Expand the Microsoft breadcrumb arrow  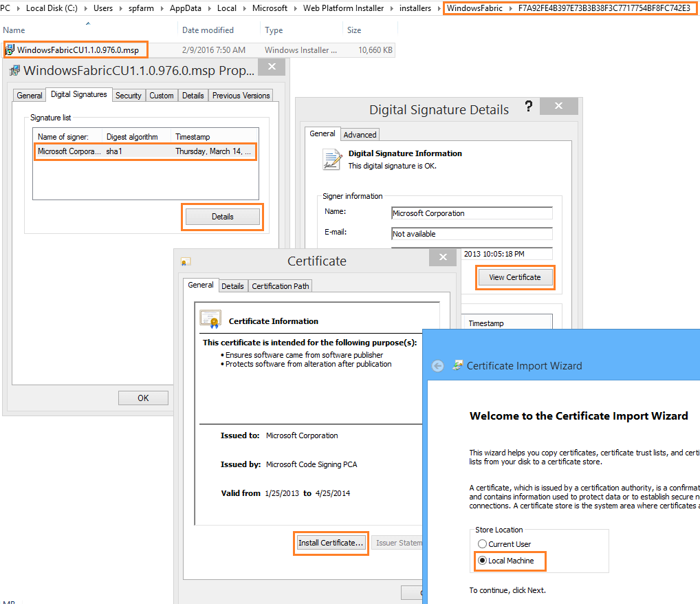point(295,8)
